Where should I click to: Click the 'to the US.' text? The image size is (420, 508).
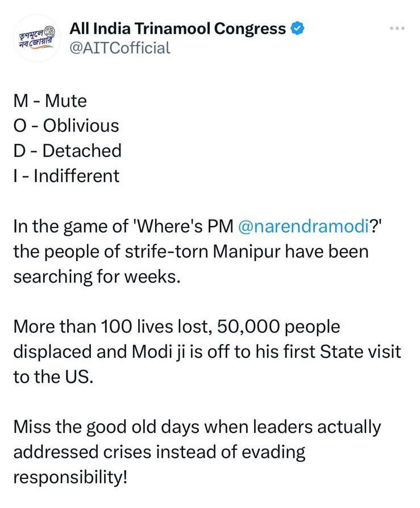pos(52,376)
